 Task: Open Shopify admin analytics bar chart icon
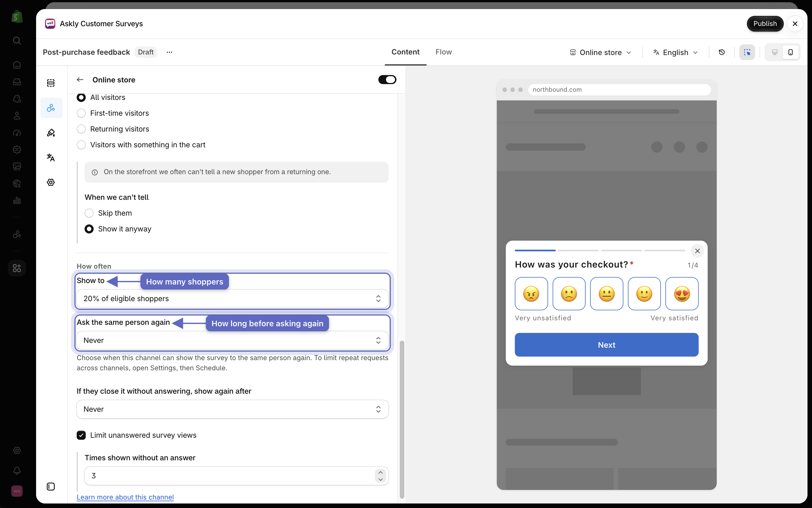tap(17, 201)
